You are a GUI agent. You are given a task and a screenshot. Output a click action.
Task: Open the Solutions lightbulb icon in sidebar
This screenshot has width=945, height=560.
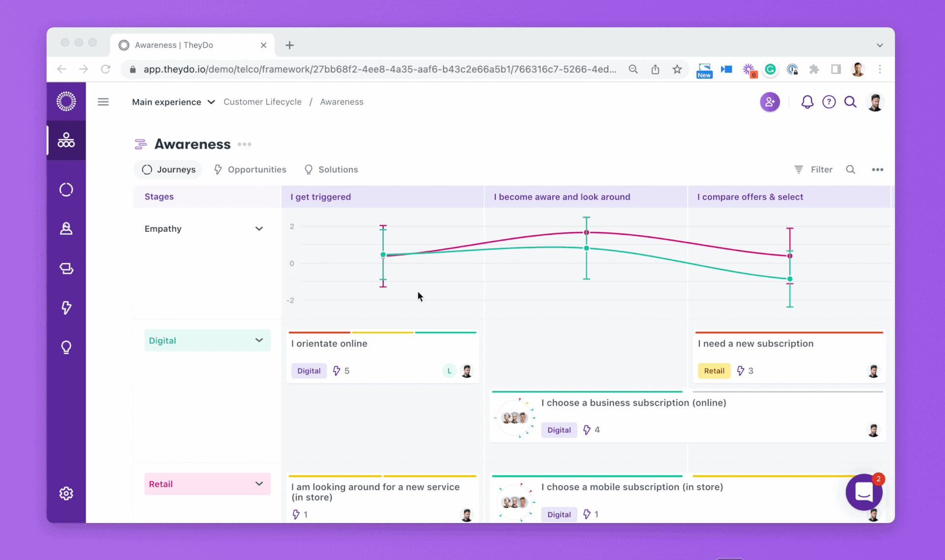point(66,347)
